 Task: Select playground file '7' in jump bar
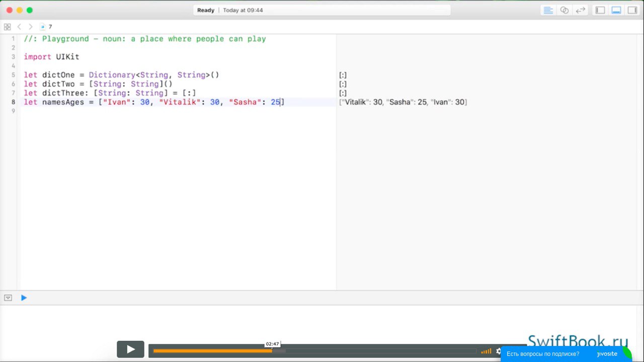pos(46,27)
